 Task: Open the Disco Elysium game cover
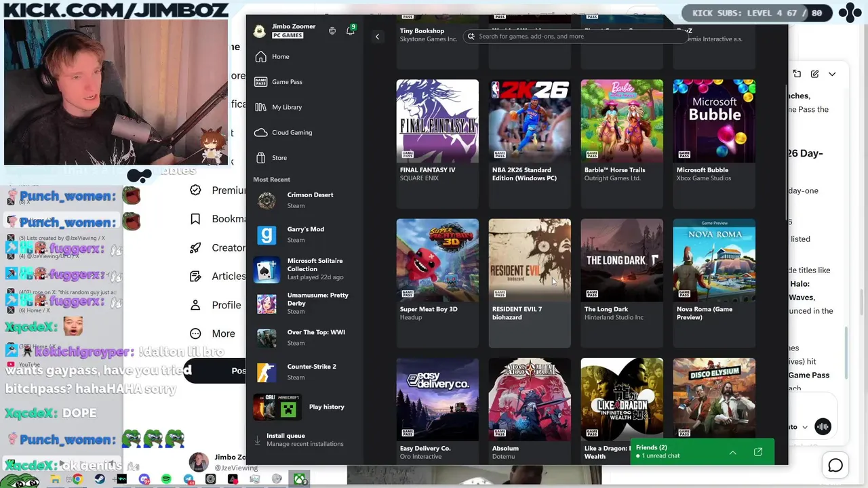(x=714, y=399)
